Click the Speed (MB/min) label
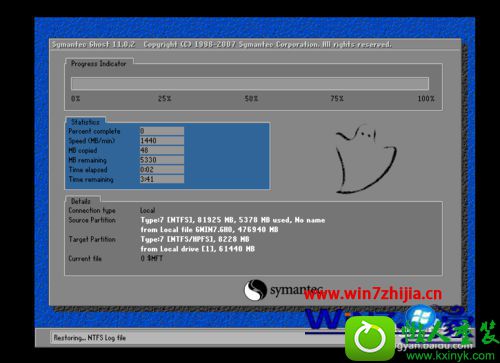Viewport: 500px width, 363px height. point(92,141)
